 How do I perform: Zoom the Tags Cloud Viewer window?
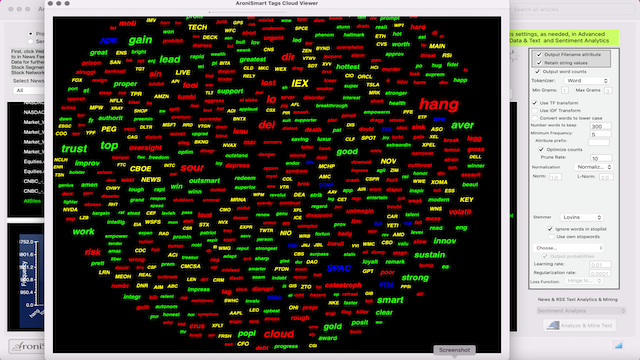(67, 3)
